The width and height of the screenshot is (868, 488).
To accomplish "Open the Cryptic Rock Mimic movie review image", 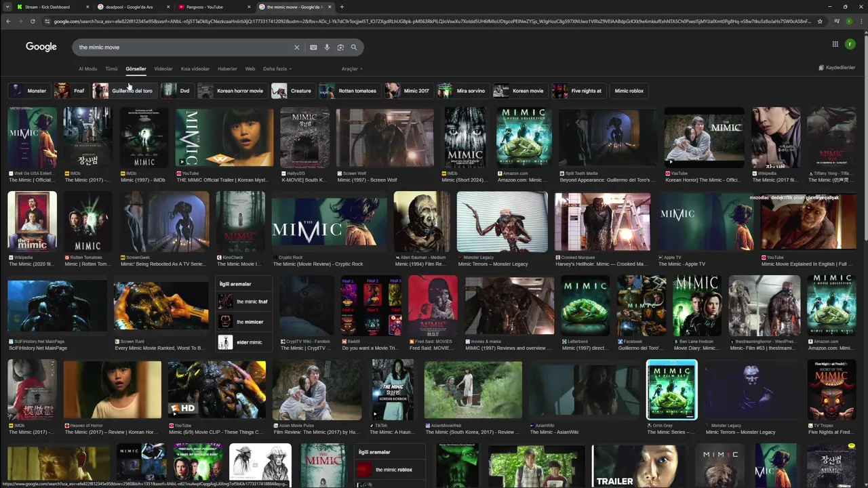I will (329, 222).
